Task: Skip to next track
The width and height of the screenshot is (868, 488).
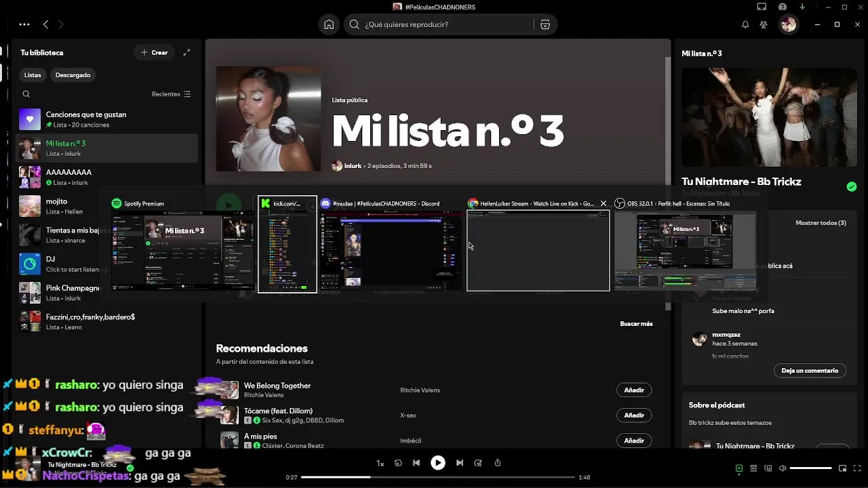Action: [x=460, y=463]
